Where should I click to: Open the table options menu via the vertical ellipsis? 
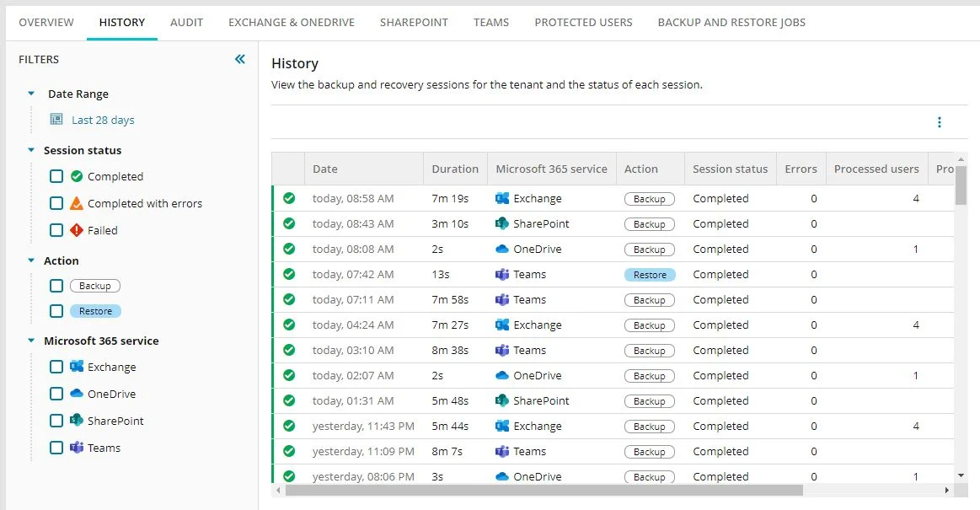pos(939,121)
